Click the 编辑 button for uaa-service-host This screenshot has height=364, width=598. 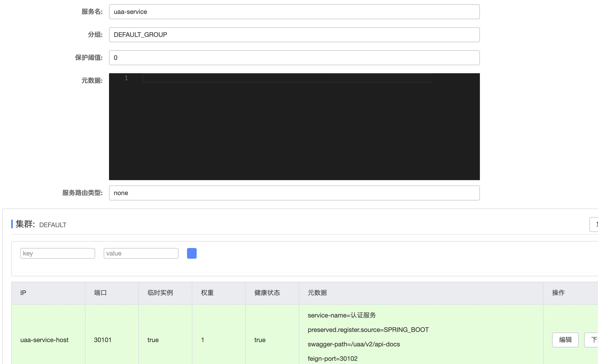tap(565, 340)
